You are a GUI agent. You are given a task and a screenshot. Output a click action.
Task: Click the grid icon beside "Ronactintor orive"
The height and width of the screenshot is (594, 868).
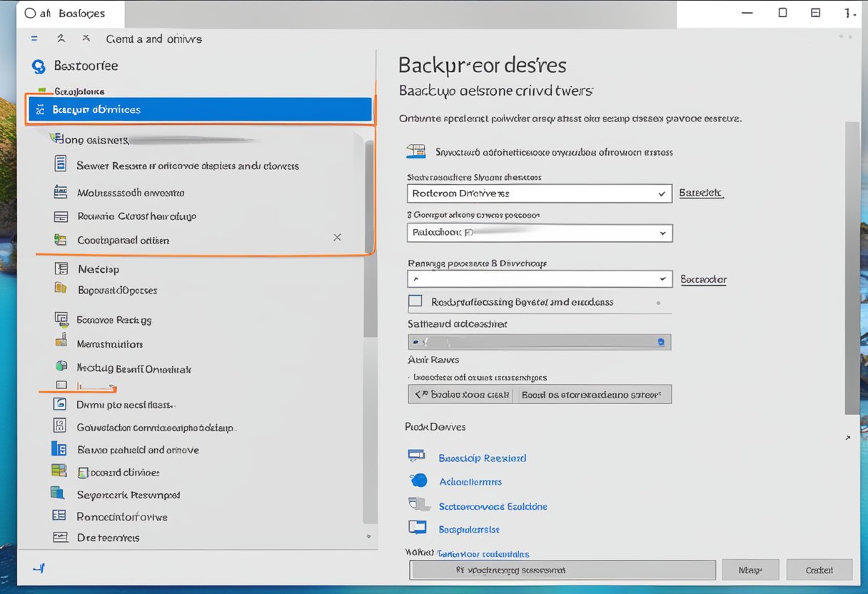point(59,515)
